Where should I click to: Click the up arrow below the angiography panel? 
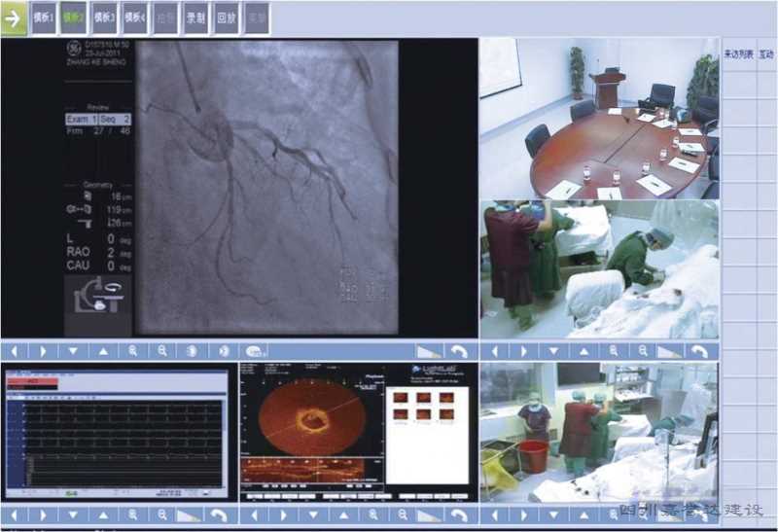coord(103,351)
